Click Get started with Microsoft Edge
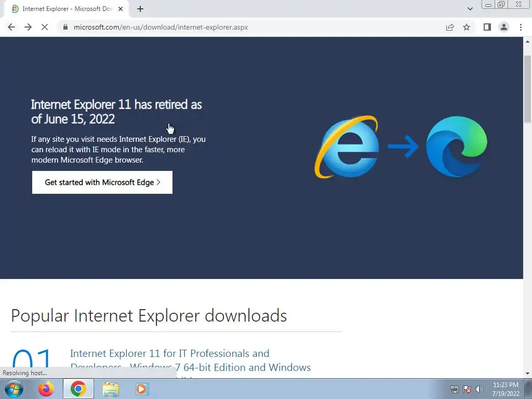The width and height of the screenshot is (532, 399). click(x=102, y=182)
